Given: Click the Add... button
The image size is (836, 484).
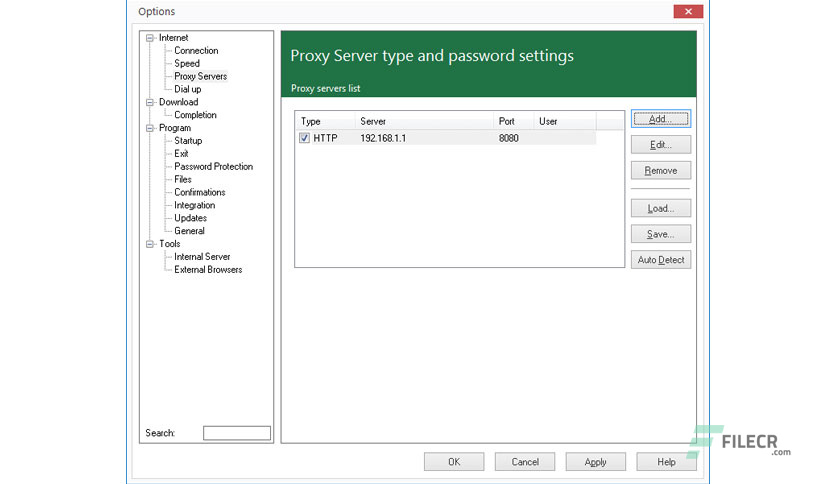Looking at the screenshot, I should [x=661, y=119].
